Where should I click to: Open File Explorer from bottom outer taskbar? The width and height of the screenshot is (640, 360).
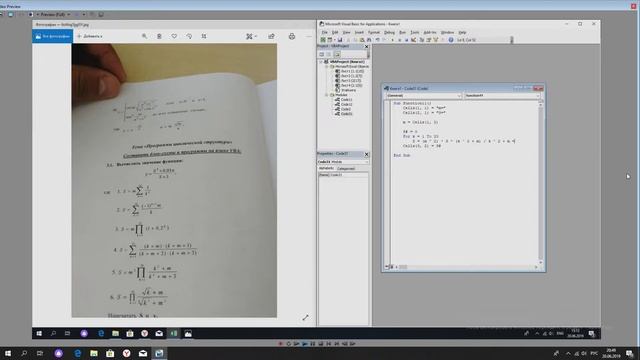pos(94,353)
